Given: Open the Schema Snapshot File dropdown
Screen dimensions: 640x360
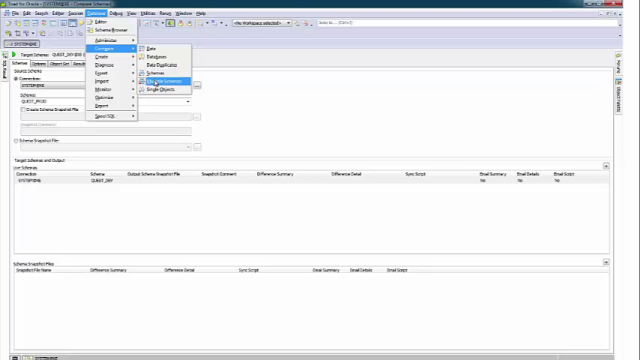Looking at the screenshot, I should click(x=188, y=147).
